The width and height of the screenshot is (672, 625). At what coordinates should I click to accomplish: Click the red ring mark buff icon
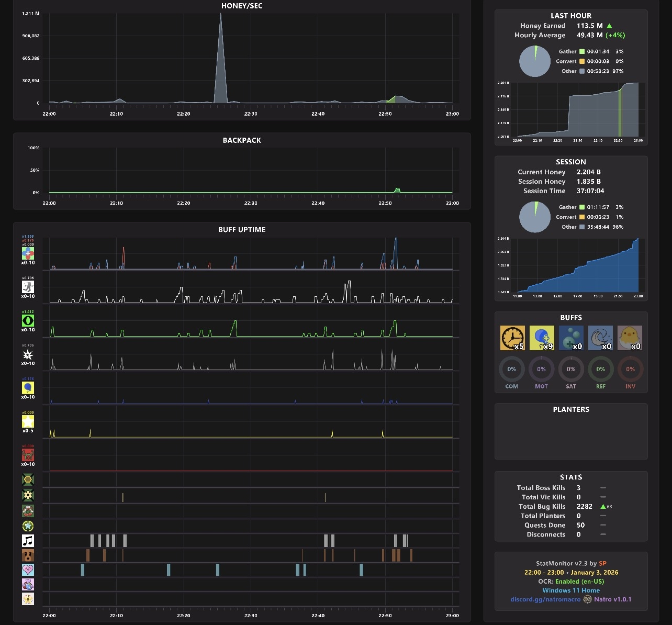[x=28, y=510]
